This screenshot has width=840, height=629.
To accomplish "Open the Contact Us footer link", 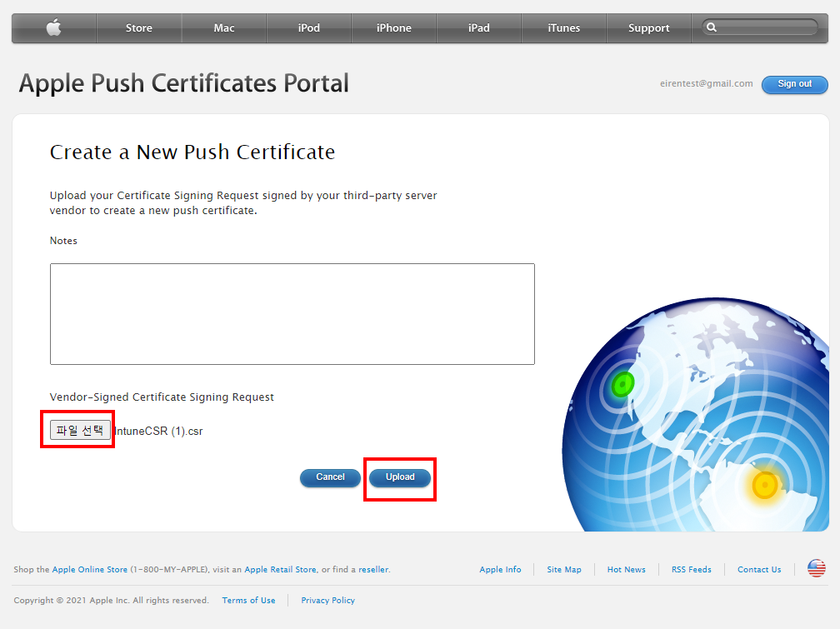I will (x=759, y=570).
